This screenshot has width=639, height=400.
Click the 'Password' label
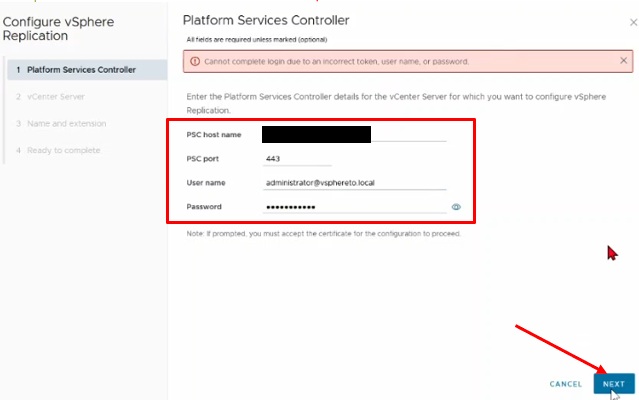[204, 207]
